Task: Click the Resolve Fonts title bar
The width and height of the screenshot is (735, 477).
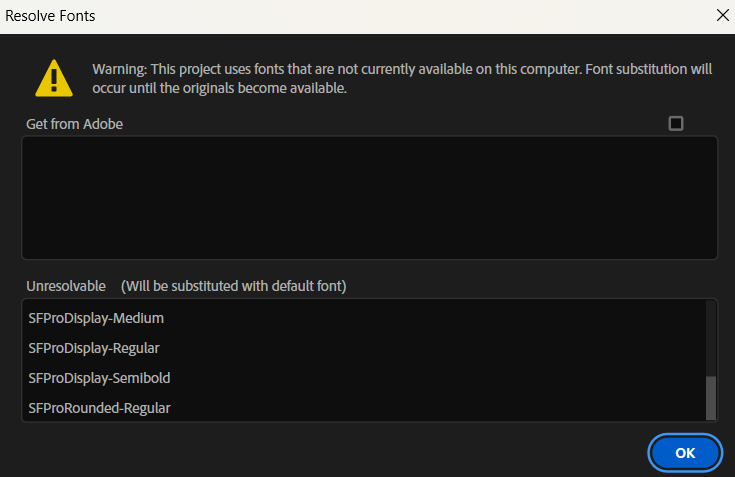Action: click(300, 16)
